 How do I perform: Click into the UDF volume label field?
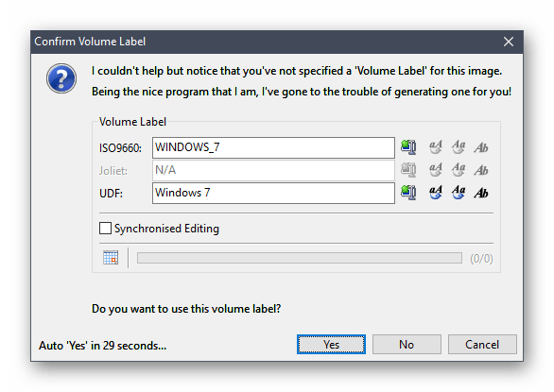[273, 194]
